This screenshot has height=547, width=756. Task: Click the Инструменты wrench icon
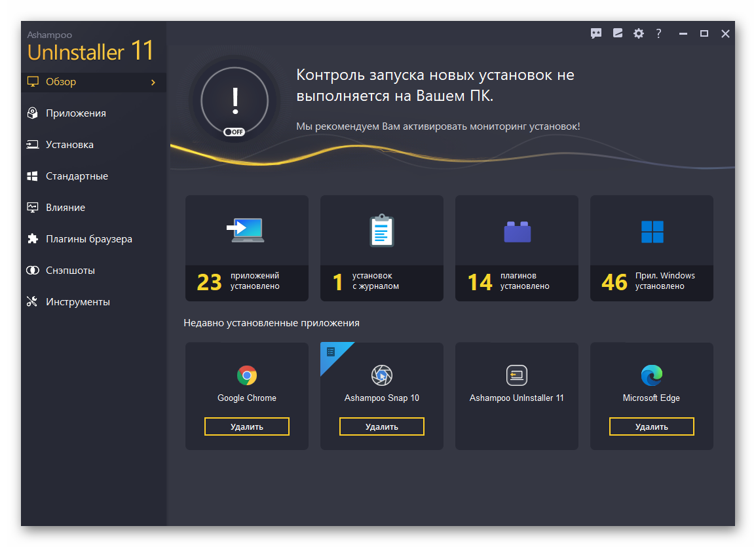tap(32, 302)
